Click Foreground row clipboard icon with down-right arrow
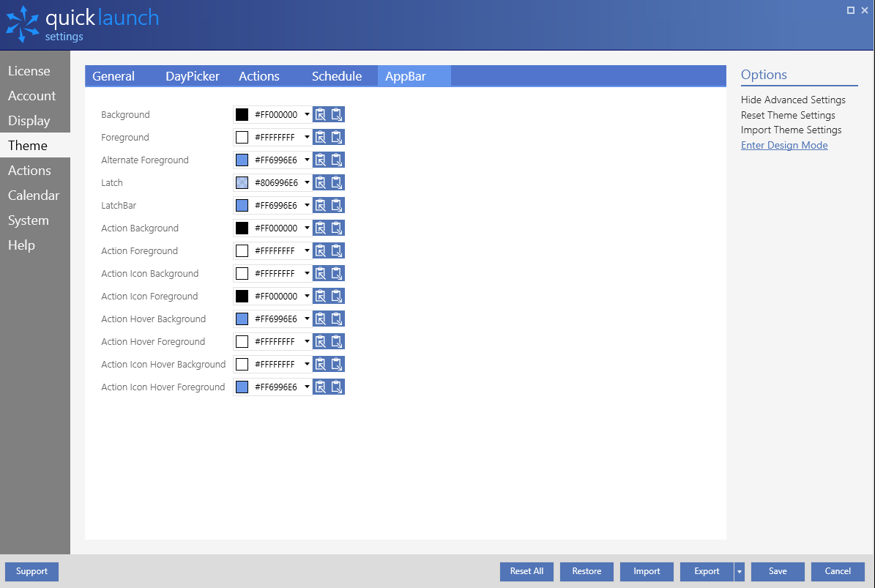875x588 pixels. (337, 137)
